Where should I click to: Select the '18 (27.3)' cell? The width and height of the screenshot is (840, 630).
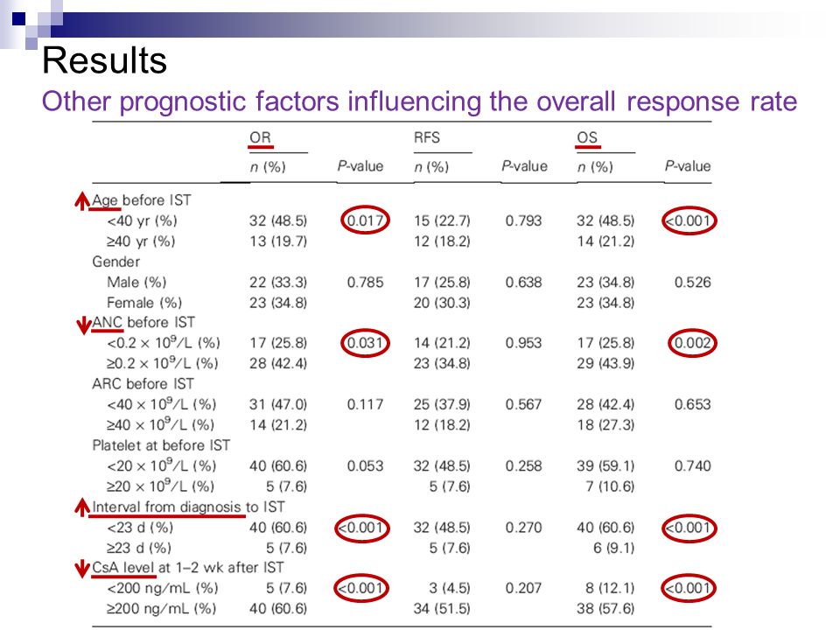pyautogui.click(x=605, y=425)
